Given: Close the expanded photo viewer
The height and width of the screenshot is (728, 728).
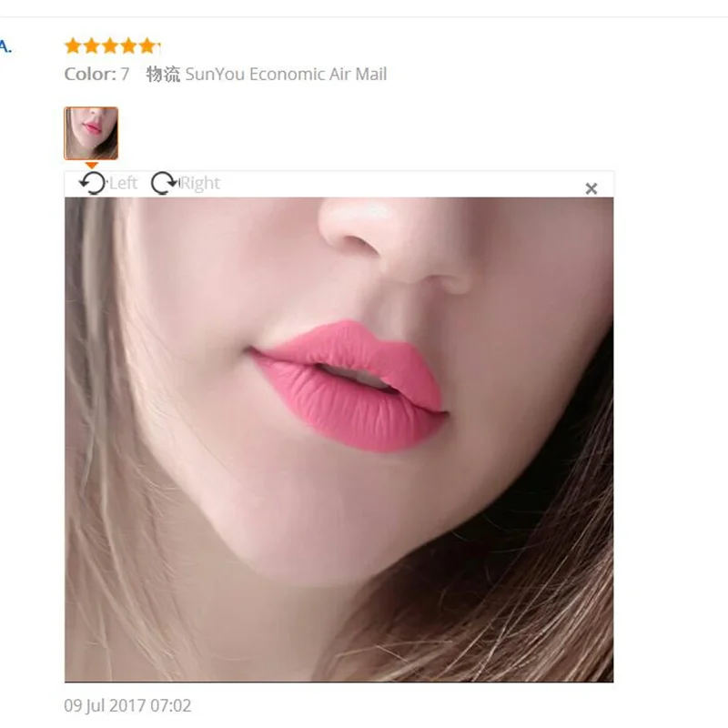Looking at the screenshot, I should pyautogui.click(x=591, y=188).
